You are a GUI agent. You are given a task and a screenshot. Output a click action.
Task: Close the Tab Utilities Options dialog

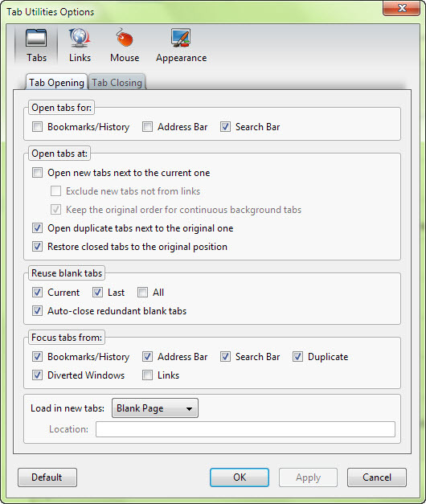[402, 8]
